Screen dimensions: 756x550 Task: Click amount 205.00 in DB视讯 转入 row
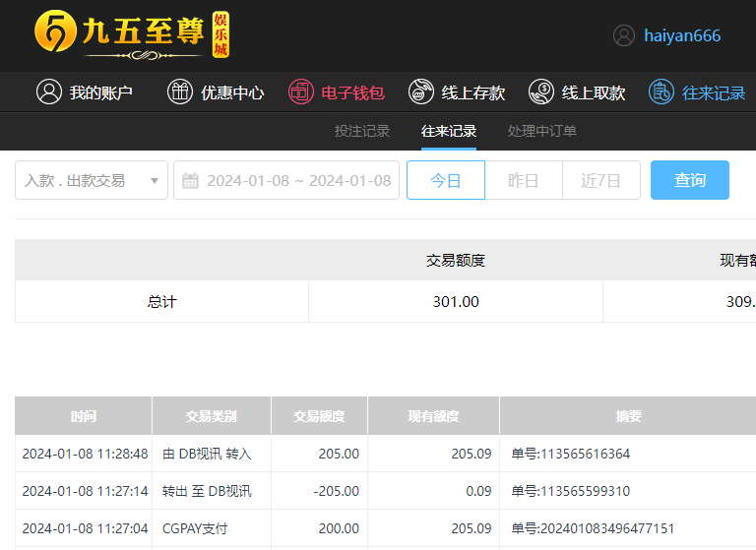coord(339,454)
